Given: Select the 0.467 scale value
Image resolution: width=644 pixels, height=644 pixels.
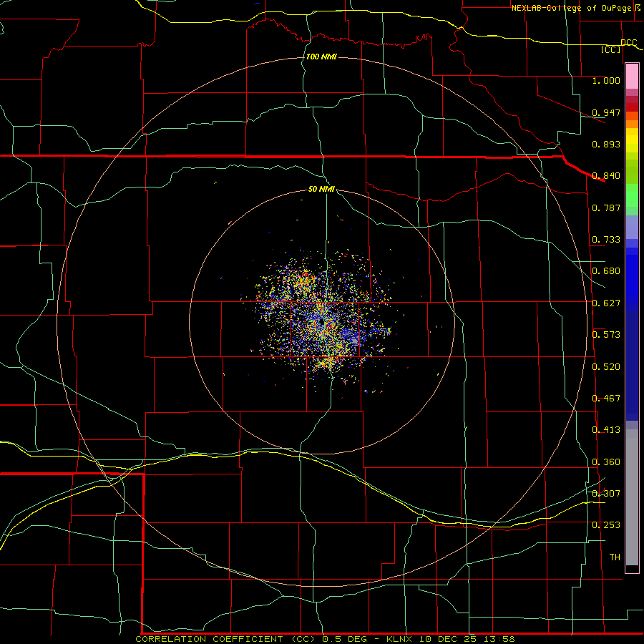Looking at the screenshot, I should point(606,399).
